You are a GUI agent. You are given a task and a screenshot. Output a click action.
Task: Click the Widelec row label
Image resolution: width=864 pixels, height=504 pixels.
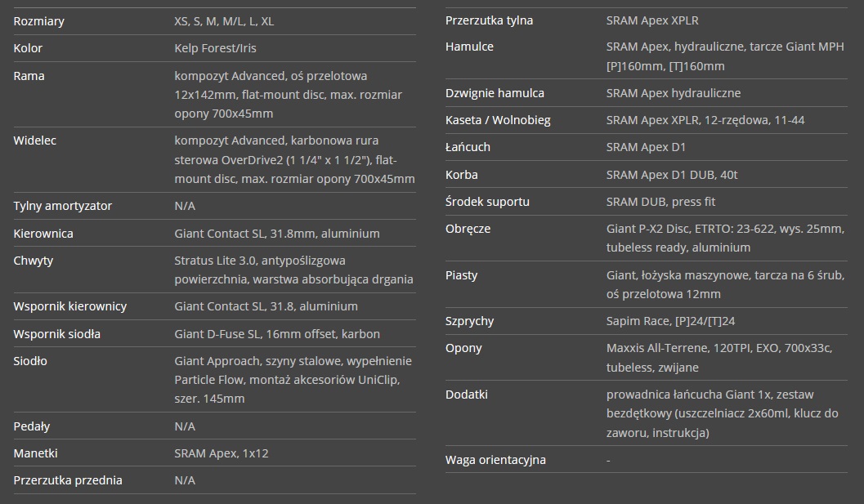click(x=34, y=140)
